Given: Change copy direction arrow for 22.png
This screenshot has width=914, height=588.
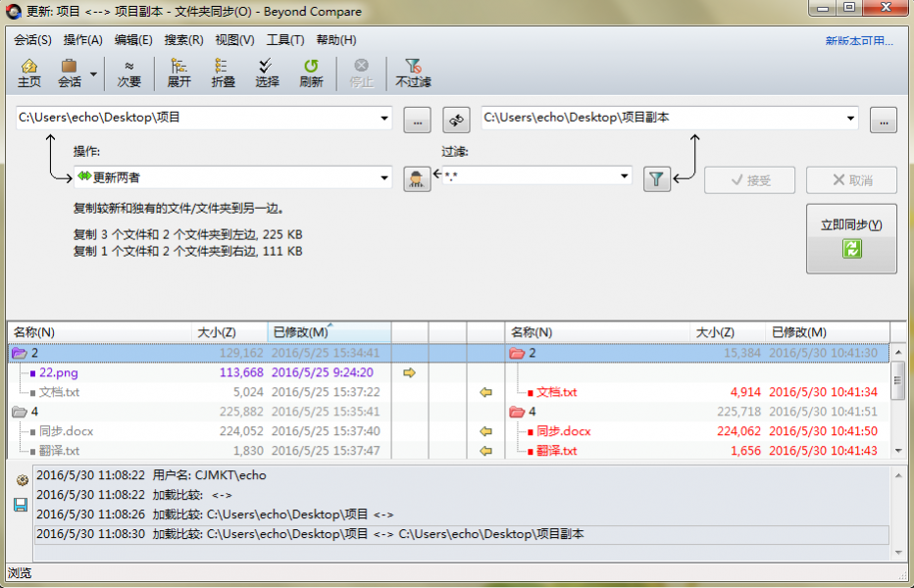Looking at the screenshot, I should (x=411, y=372).
